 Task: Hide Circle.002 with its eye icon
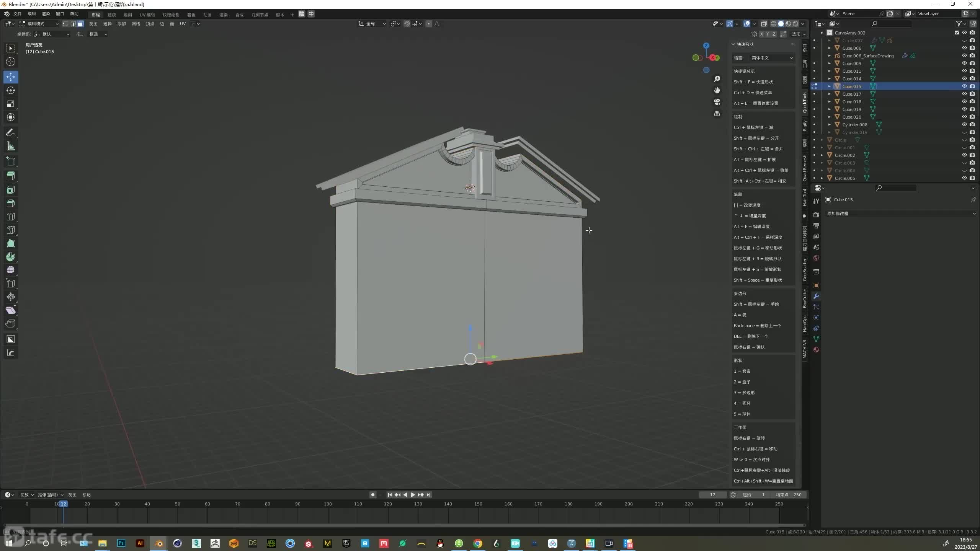[x=964, y=155]
